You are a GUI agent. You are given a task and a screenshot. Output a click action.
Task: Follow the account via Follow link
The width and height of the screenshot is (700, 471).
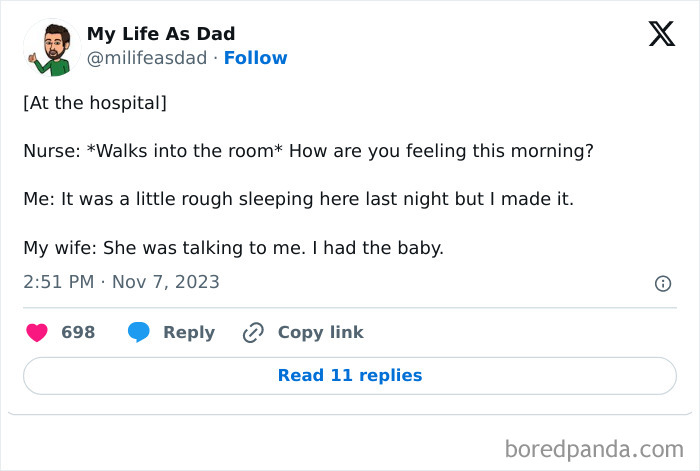pos(255,58)
